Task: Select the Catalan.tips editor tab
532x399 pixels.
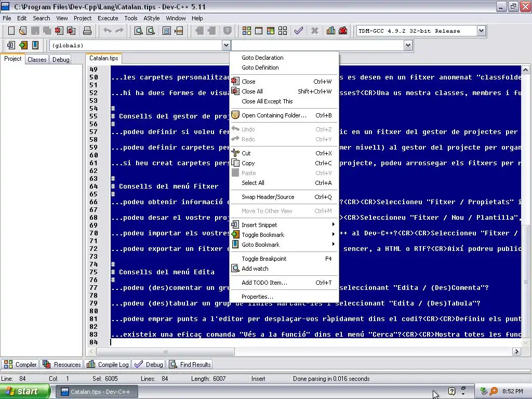Action: point(103,58)
